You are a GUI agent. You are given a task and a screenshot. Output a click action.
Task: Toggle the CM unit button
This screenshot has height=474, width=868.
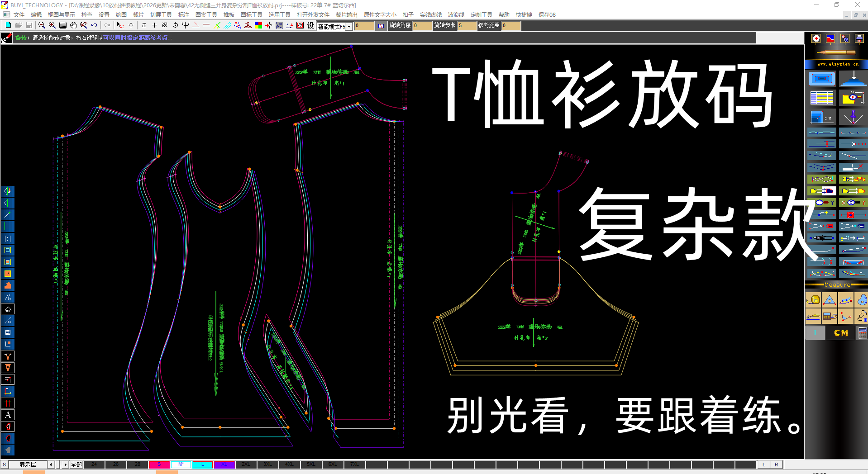841,333
